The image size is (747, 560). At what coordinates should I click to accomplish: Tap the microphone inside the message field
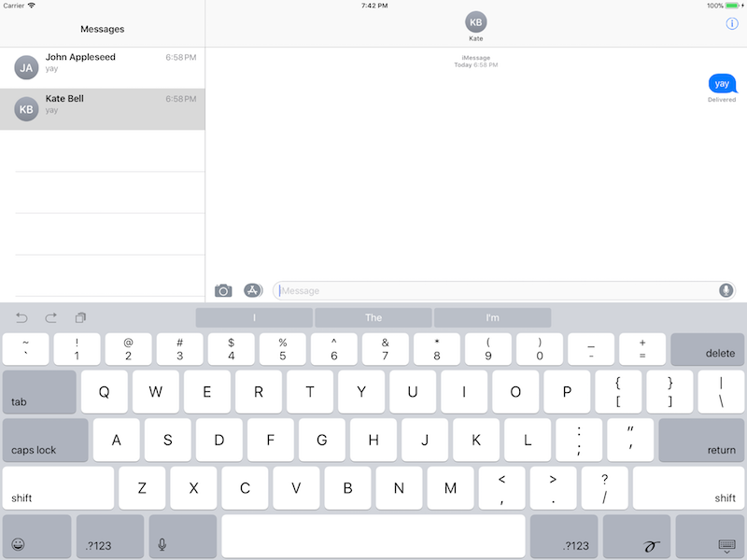[726, 290]
